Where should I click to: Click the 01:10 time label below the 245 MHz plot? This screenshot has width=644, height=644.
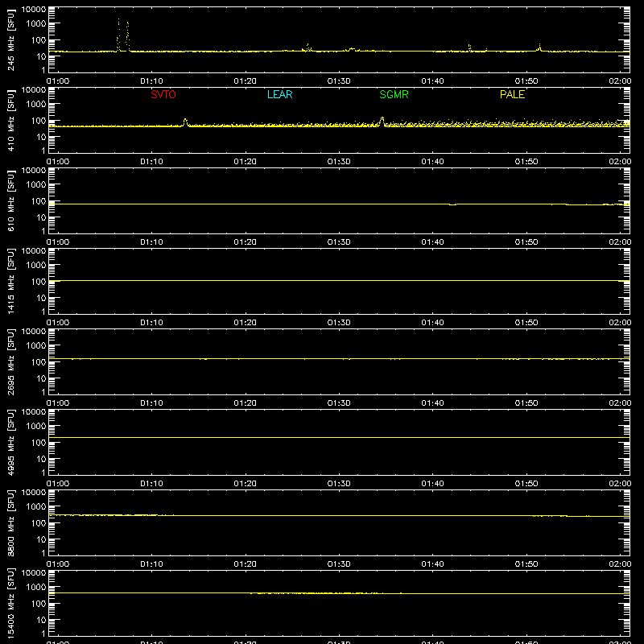[151, 81]
